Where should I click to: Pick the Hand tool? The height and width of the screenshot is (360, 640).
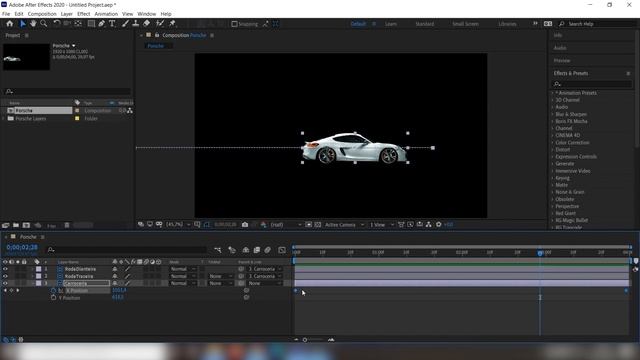[33, 24]
